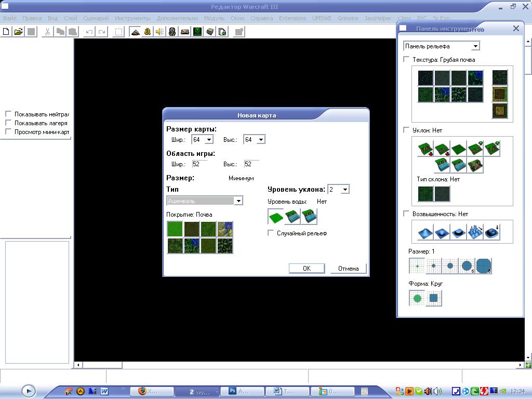Click the taskbar media play button
The height and width of the screenshot is (399, 532).
pyautogui.click(x=29, y=391)
